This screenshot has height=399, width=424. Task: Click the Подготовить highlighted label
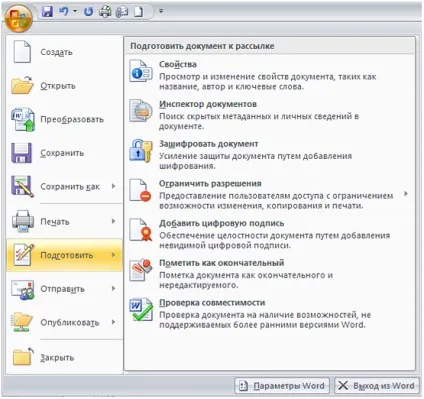click(67, 255)
